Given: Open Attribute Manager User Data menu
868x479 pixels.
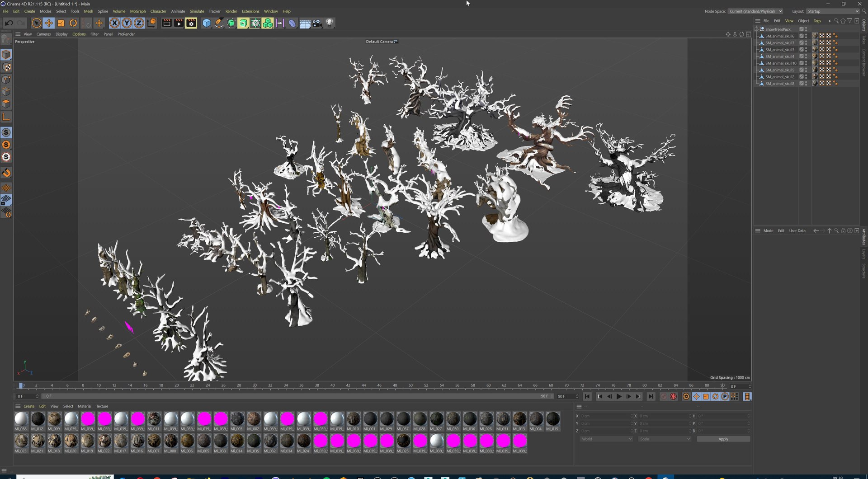Looking at the screenshot, I should click(797, 230).
